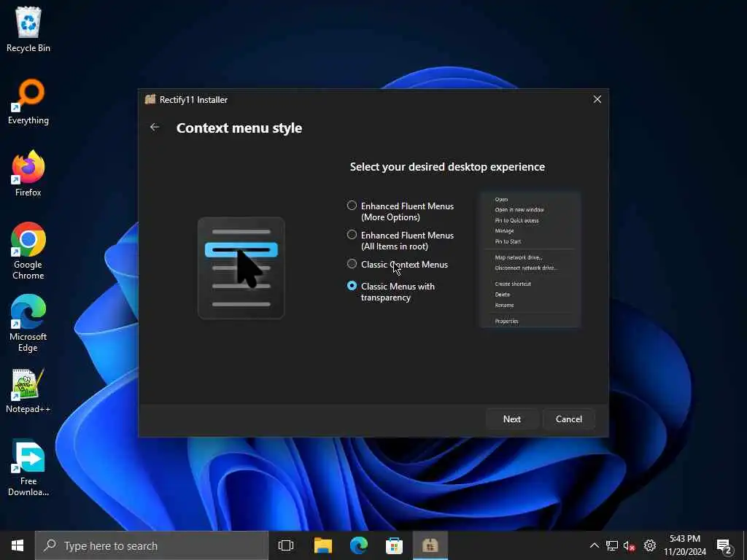Select the Firefox desktop shortcut

click(28, 174)
